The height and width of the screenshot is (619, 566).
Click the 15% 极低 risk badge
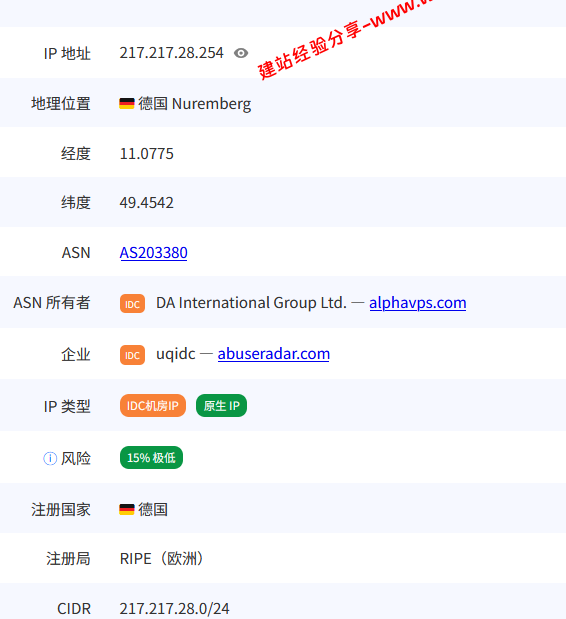tap(151, 458)
